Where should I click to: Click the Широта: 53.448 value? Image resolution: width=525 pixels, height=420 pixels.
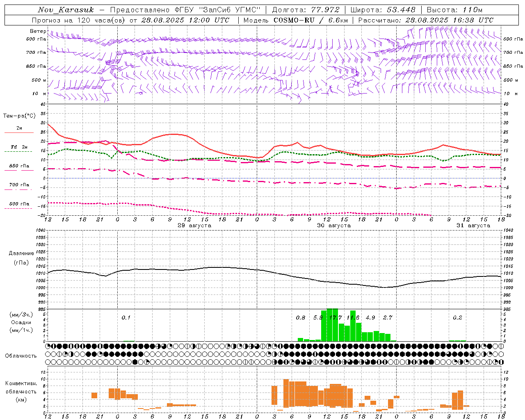[x=383, y=10]
